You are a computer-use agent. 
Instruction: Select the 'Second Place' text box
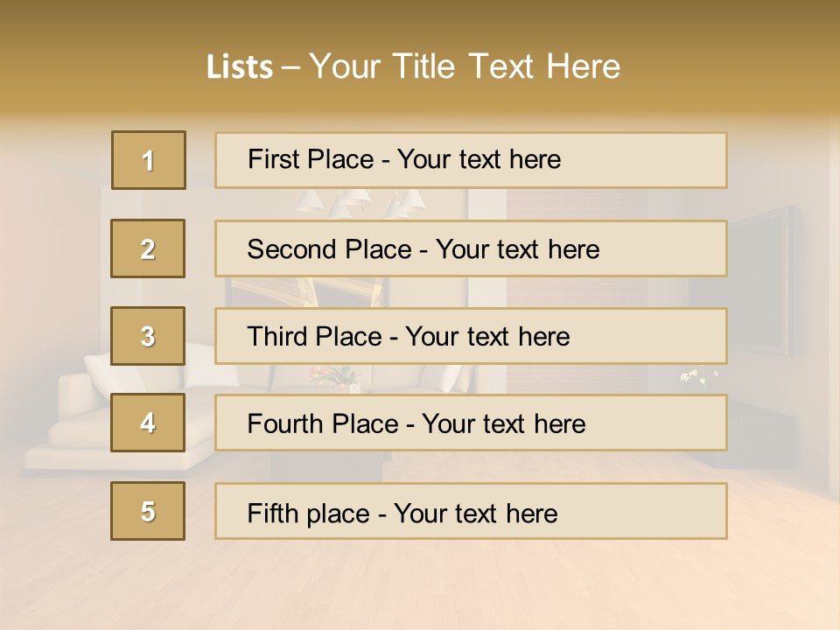click(471, 248)
